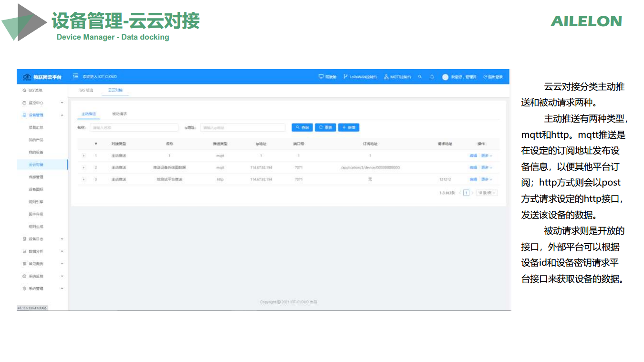Click the 监控中心 sidebar icon

click(24, 103)
